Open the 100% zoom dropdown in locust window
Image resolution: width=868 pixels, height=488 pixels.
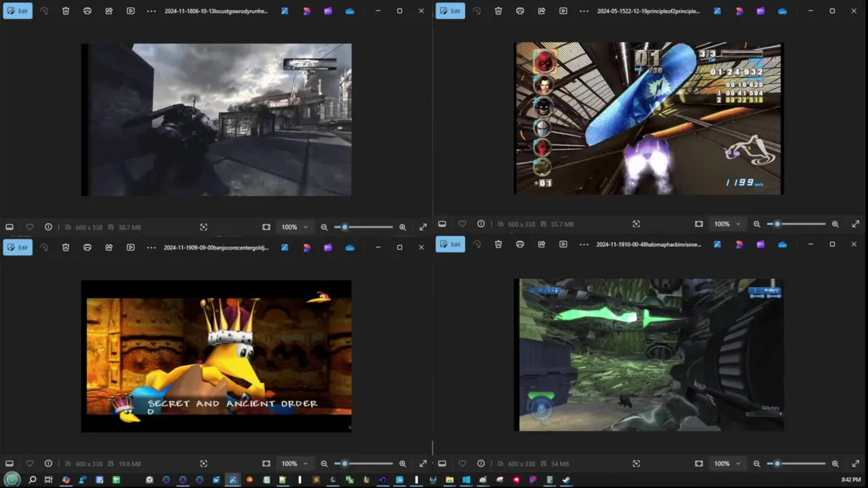point(295,227)
